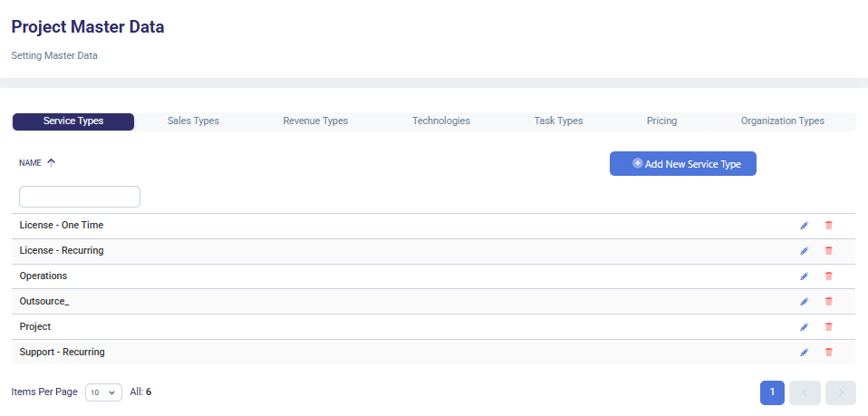
Task: Click Add New Service Type button
Action: pos(682,164)
